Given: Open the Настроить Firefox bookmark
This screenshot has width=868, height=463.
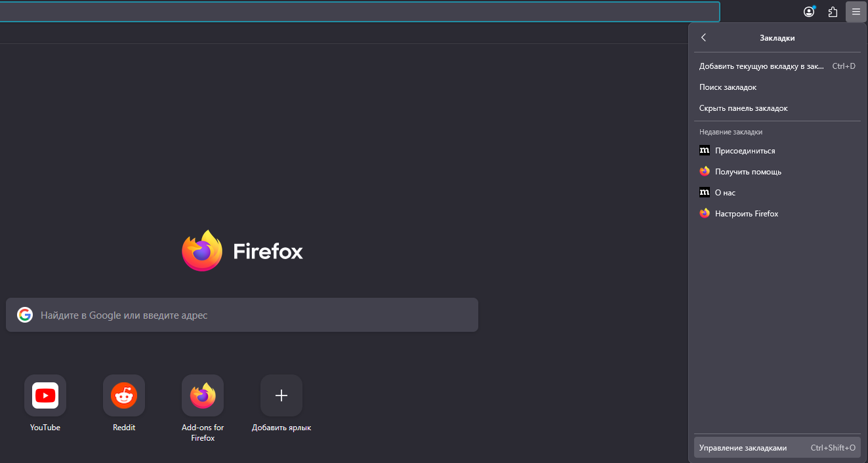Looking at the screenshot, I should (x=777, y=213).
